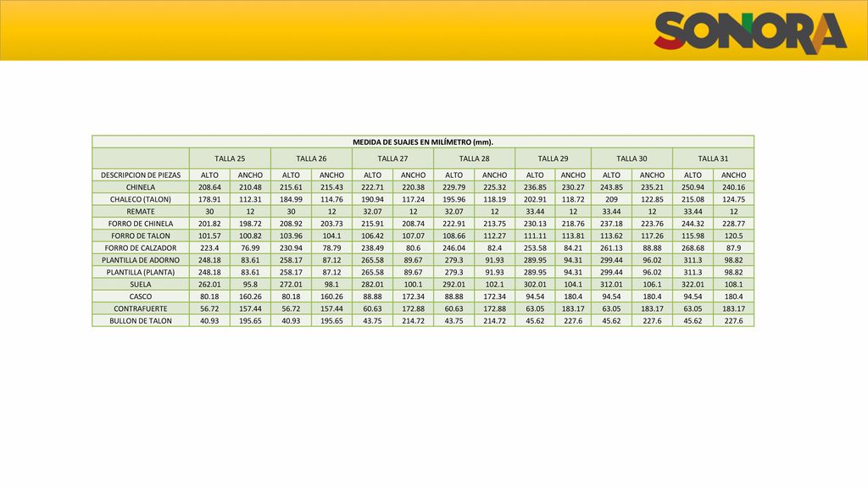The width and height of the screenshot is (868, 488).
Task: Click CASCO value 172.34 under TALLA 28
Action: 494,297
